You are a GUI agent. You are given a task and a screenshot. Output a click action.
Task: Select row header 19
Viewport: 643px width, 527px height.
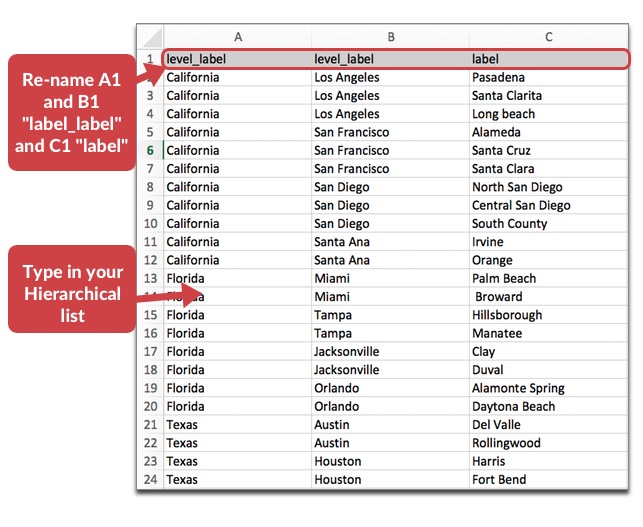[x=150, y=388]
